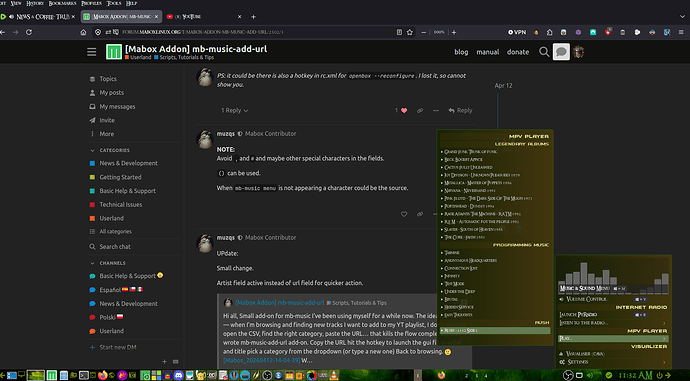The image size is (690, 381).
Task: Open the donate link in header
Action: pyautogui.click(x=518, y=52)
